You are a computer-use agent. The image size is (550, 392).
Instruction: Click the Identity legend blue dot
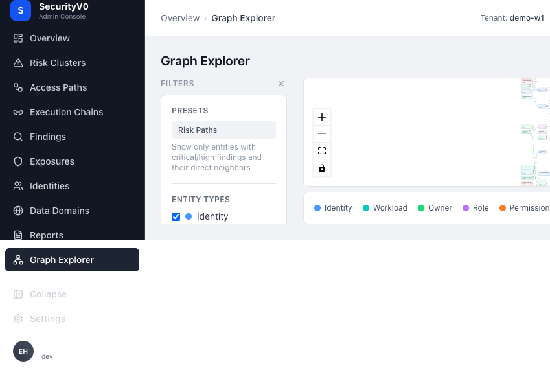point(317,208)
